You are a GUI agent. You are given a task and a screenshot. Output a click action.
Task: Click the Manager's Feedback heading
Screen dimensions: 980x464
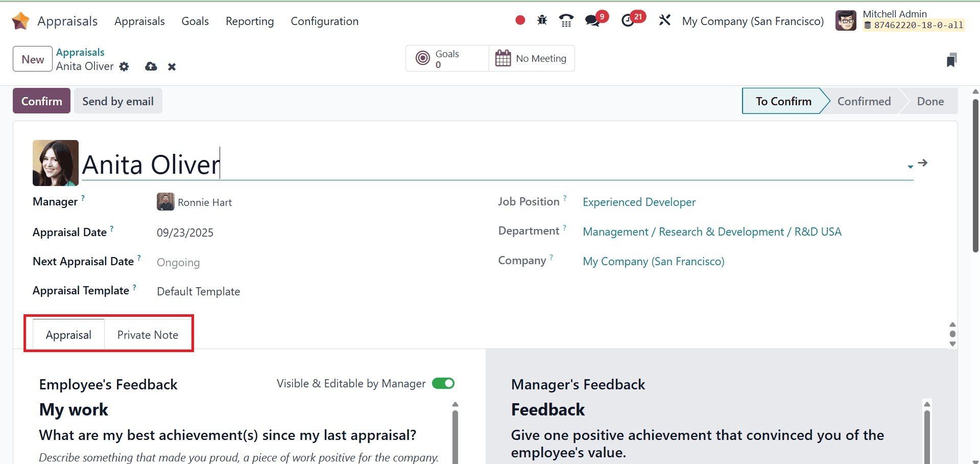coord(578,384)
